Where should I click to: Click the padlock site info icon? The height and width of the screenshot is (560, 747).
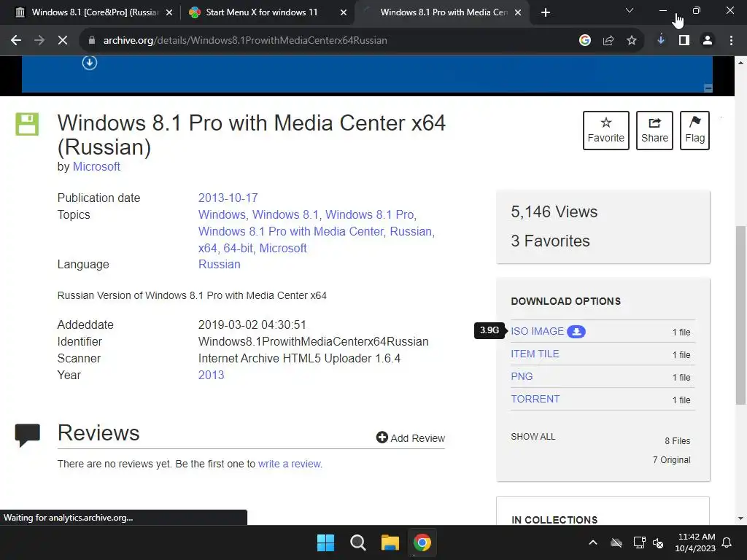(x=92, y=41)
